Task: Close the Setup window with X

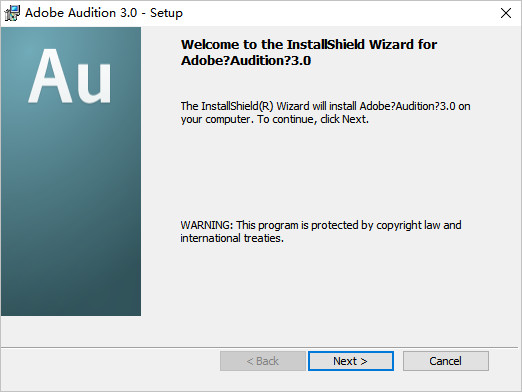Action: click(506, 13)
